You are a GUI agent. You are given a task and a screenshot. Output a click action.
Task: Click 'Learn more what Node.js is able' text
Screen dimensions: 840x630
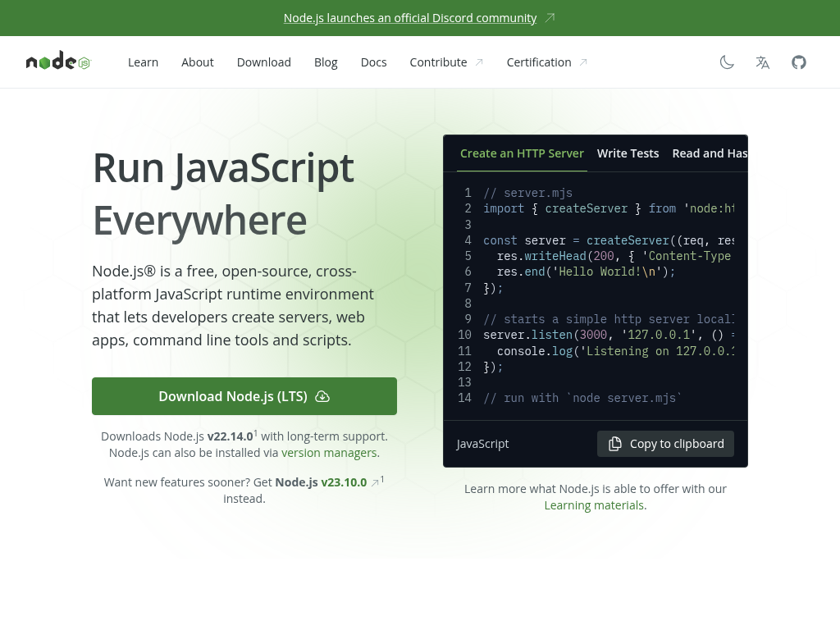pyautogui.click(x=596, y=489)
